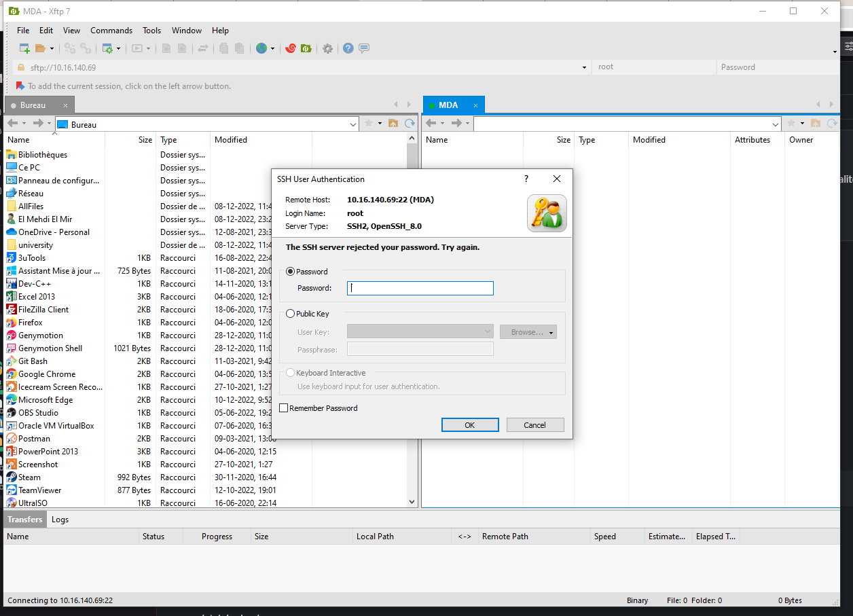Open the Bureau local path dropdown
Screen dimensions: 853x616
tap(353, 124)
